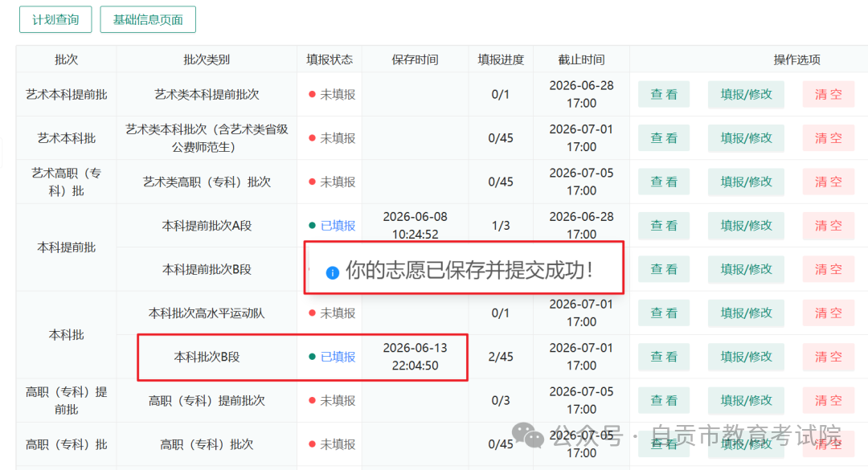Click the message 你的志愿已保存并提交成功!

point(469,270)
